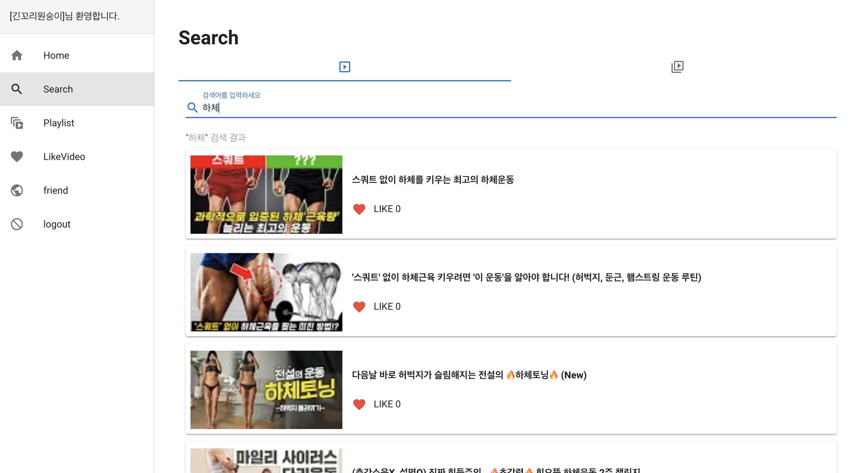Click the logout icon in the sidebar
The height and width of the screenshot is (473, 868).
click(x=17, y=224)
